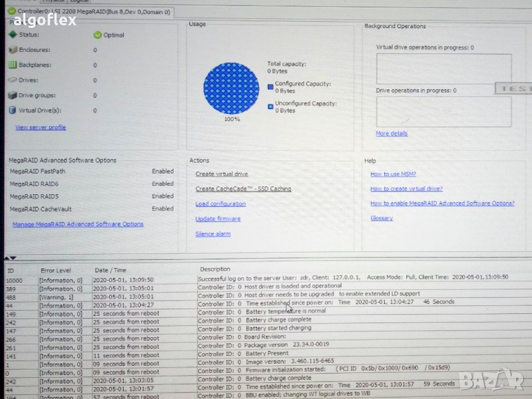Click the Drive groups icon
Screen dimensions: 532x399
coord(13,95)
